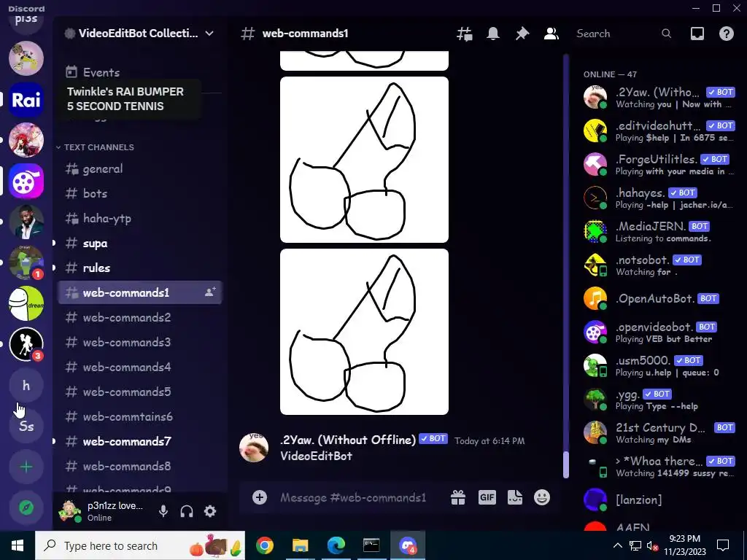This screenshot has width=747, height=560.
Task: Switch to web-commands5 channel
Action: click(139, 392)
